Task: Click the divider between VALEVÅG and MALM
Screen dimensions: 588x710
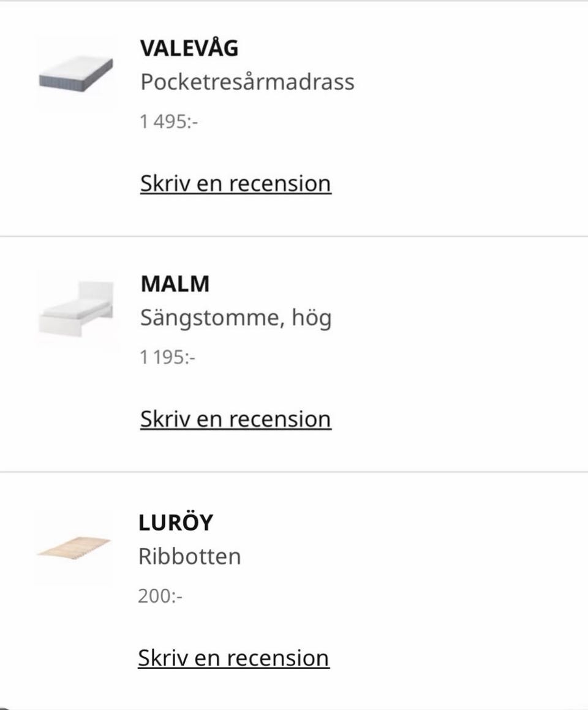Action: click(294, 236)
